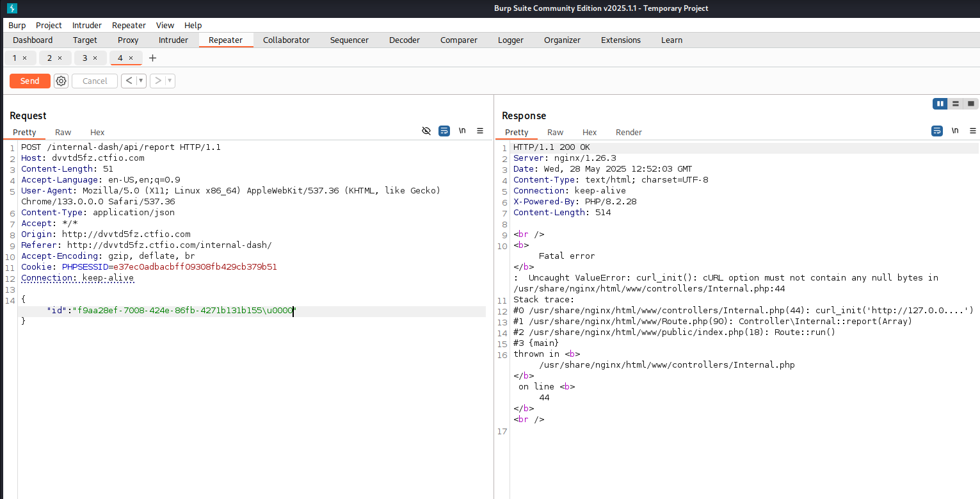The width and height of the screenshot is (980, 499).
Task: Expand the forward history dropdown arrow
Action: pyautogui.click(x=170, y=81)
